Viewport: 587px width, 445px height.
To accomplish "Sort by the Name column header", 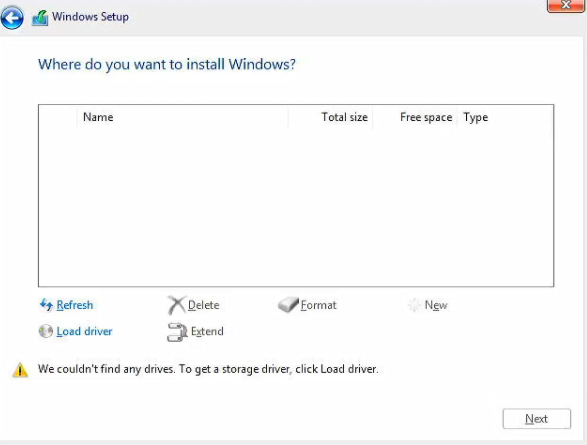I will point(182,117).
